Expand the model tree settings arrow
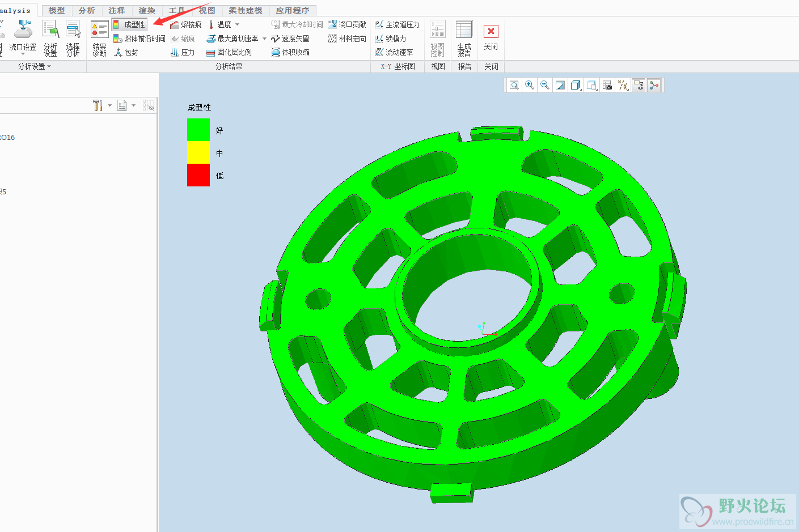The image size is (799, 532). pos(109,105)
